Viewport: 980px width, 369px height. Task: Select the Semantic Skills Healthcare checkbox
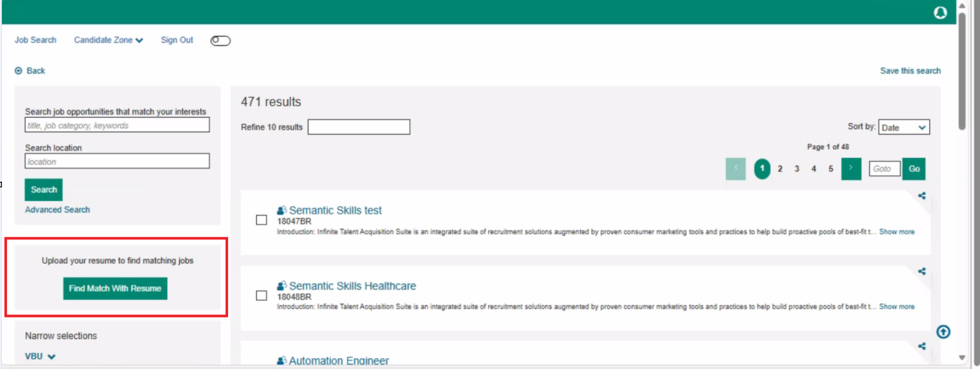pos(262,296)
